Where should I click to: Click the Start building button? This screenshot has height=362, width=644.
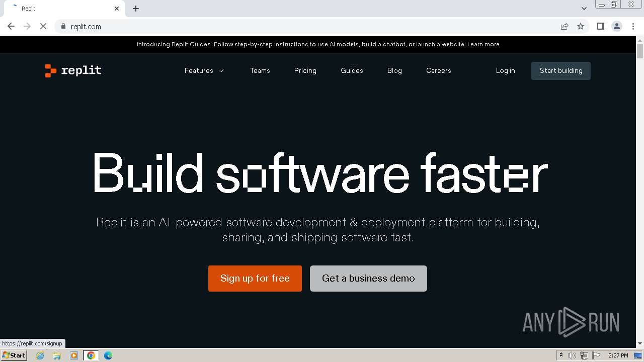[x=561, y=71]
